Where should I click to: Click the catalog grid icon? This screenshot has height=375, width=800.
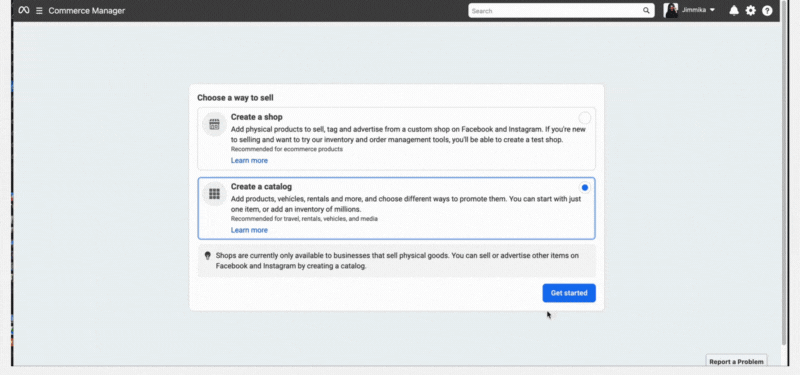[214, 194]
